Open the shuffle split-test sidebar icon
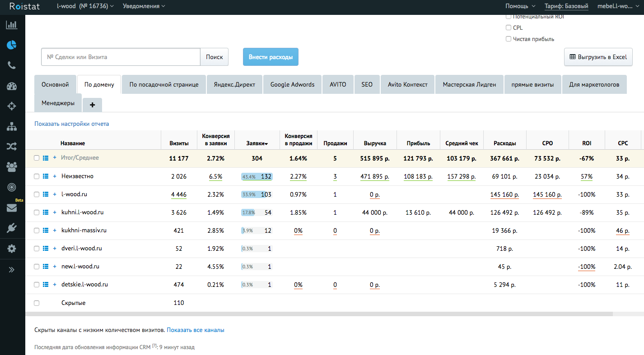Screen dimensions: 644x355 [x=11, y=146]
